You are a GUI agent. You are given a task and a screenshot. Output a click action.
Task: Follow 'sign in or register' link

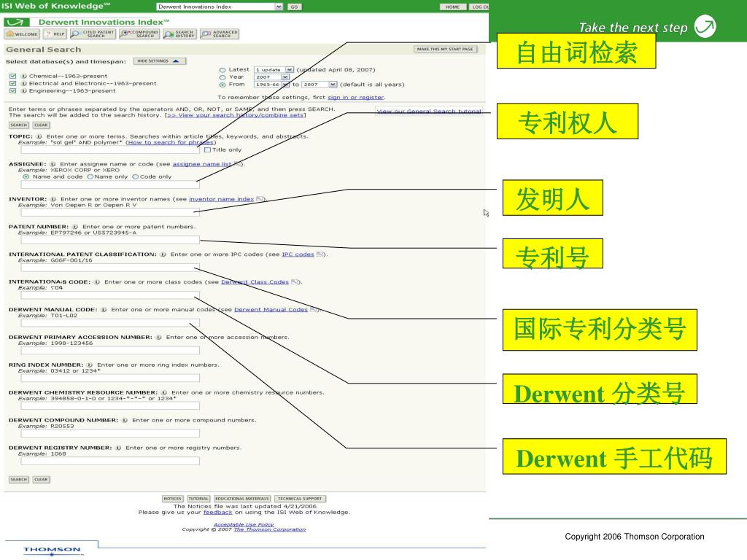pos(355,97)
